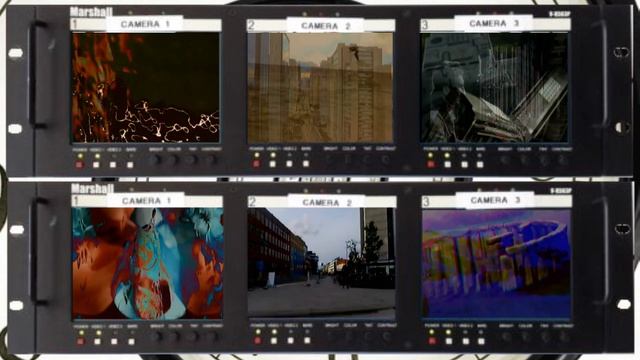Select VIDEO 1 input on bottom rack Camera 2

[274, 341]
